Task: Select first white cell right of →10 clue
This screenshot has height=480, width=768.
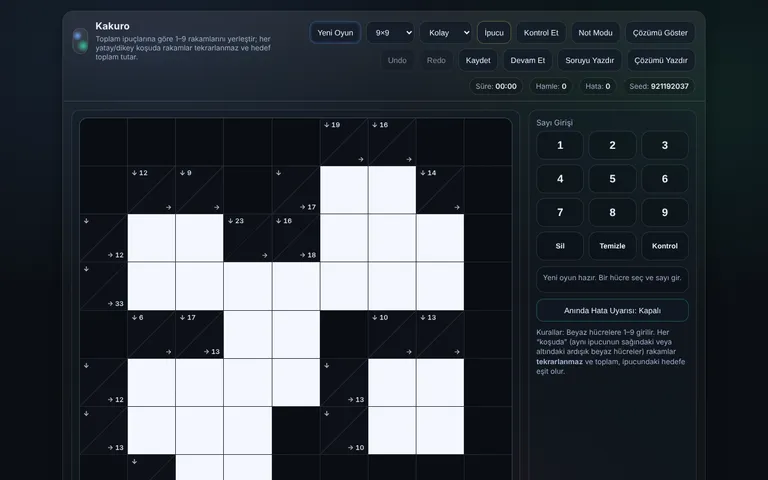Action: [x=392, y=430]
